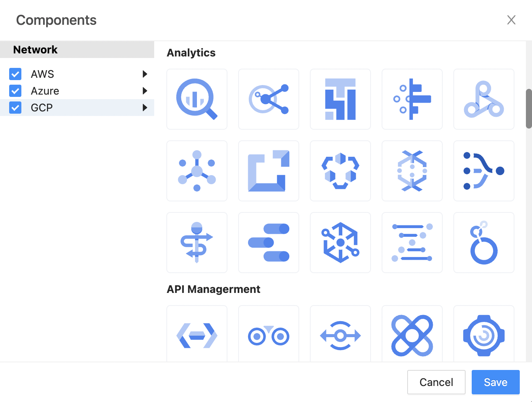The image size is (532, 402).
Task: Pick the owl-eyes icon under API Management
Action: pyautogui.click(x=269, y=336)
